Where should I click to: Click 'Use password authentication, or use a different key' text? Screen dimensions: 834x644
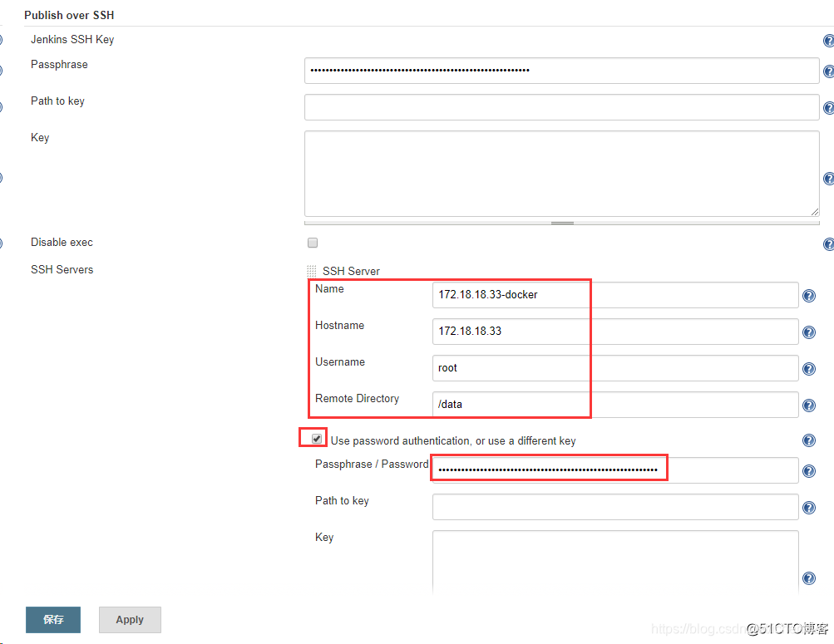coord(453,440)
